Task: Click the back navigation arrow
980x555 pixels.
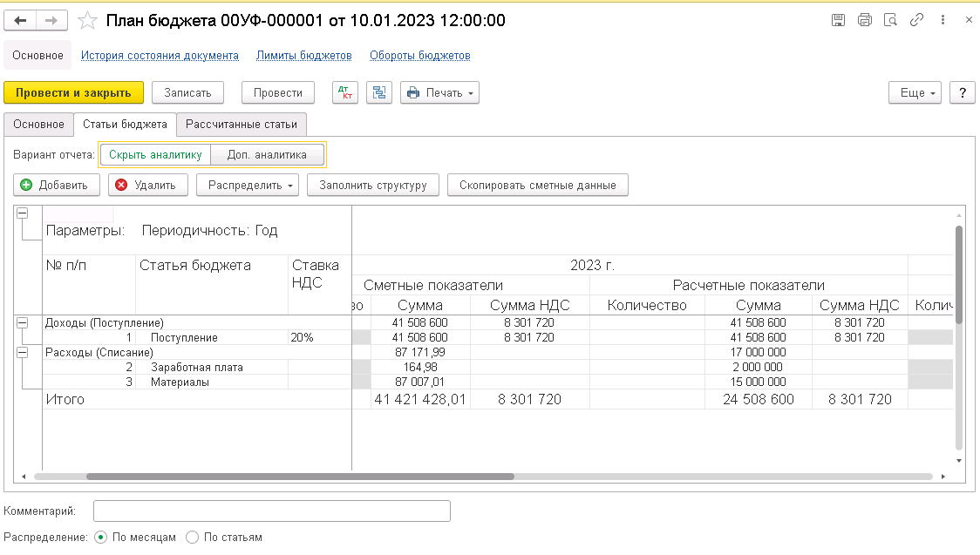Action: click(x=20, y=21)
